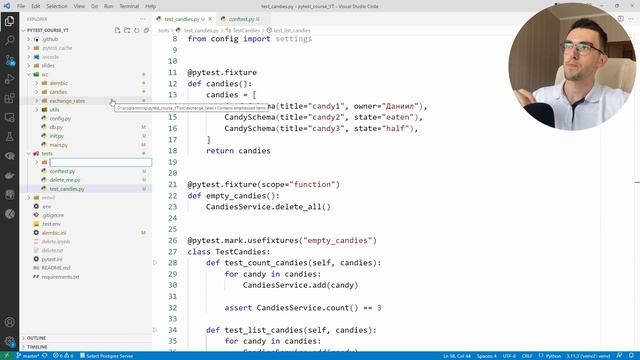Click the New Folder icon in Explorer header
Screen dimensions: 640x360
tap(127, 30)
